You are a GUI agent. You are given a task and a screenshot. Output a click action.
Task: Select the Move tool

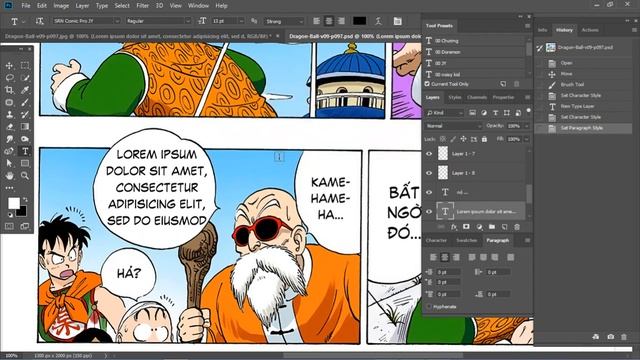pos(9,65)
